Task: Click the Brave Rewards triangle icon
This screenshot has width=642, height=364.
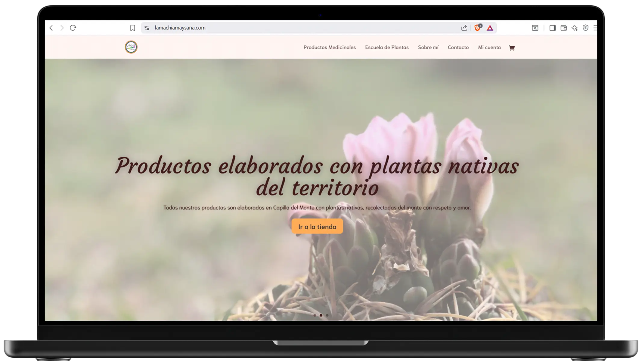Action: [490, 28]
